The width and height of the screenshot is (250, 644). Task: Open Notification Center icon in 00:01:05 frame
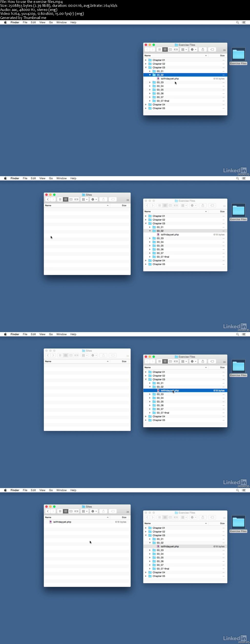pos(243,490)
